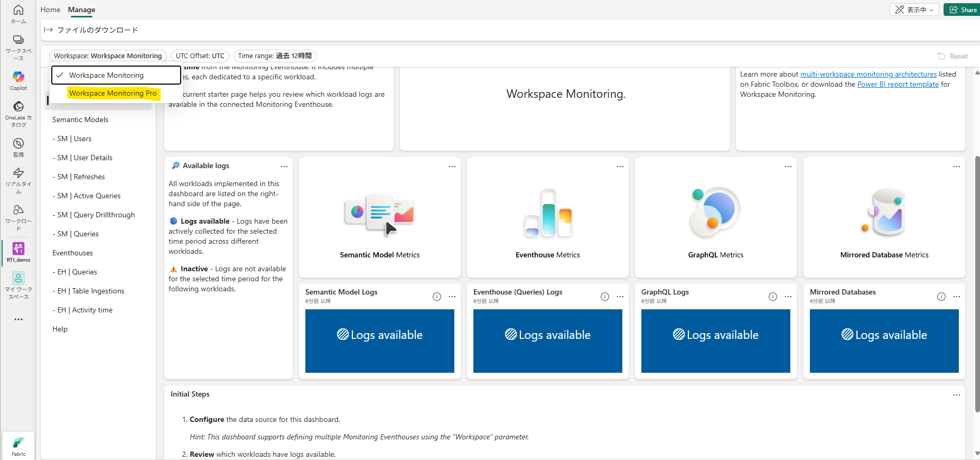Click the file download arrow icon
Screen dimensions: 980x460
[49, 30]
